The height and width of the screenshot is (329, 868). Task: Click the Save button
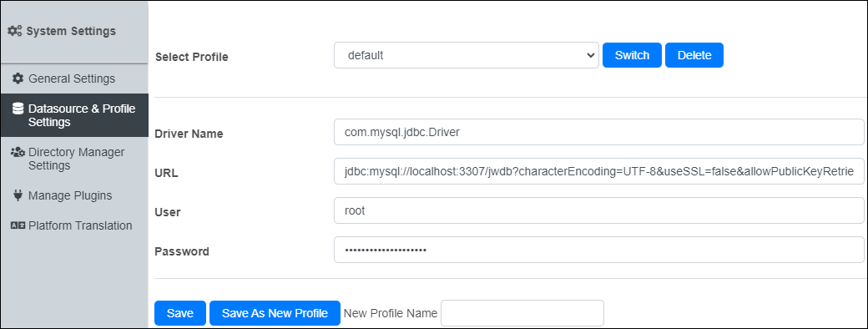[x=180, y=313]
